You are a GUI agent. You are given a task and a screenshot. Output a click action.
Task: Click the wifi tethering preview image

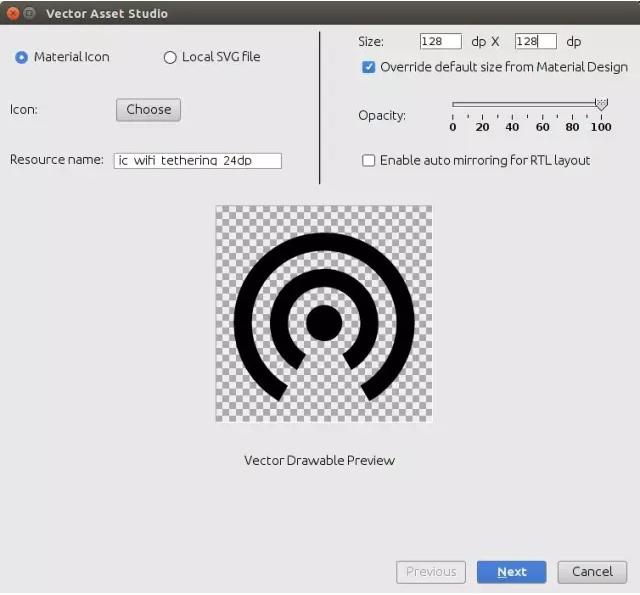324,314
